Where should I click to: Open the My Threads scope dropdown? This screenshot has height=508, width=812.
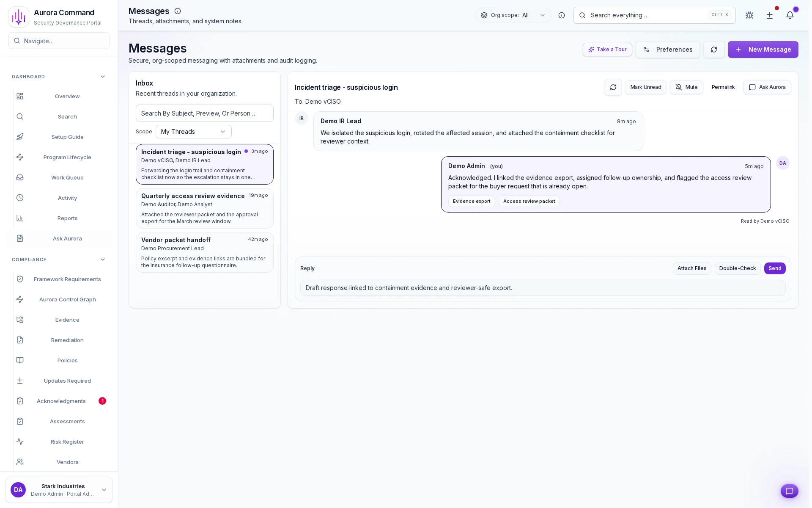pyautogui.click(x=193, y=132)
